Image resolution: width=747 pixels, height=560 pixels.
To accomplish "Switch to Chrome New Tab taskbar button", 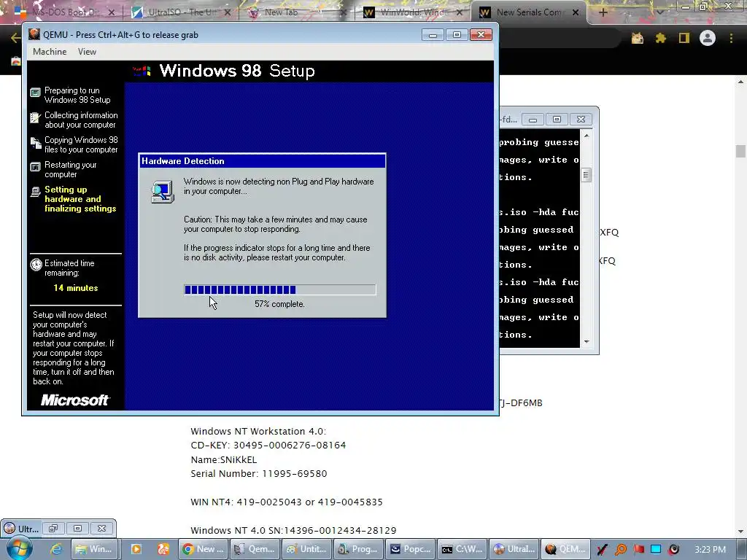I will click(203, 549).
